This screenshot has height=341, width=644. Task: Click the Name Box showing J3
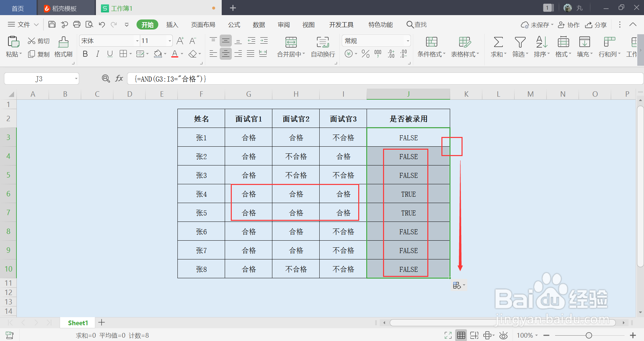pos(39,79)
